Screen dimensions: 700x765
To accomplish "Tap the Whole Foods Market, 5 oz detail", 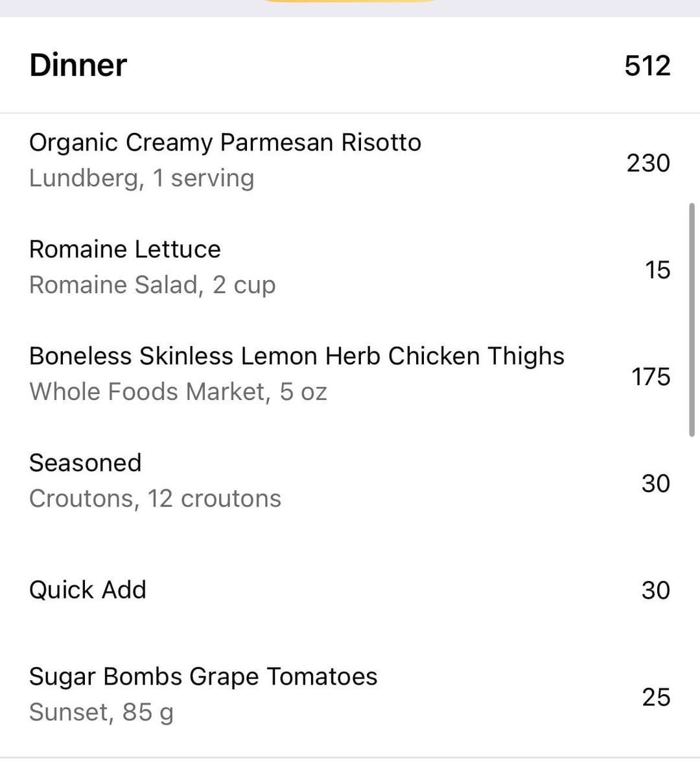I will [x=178, y=392].
